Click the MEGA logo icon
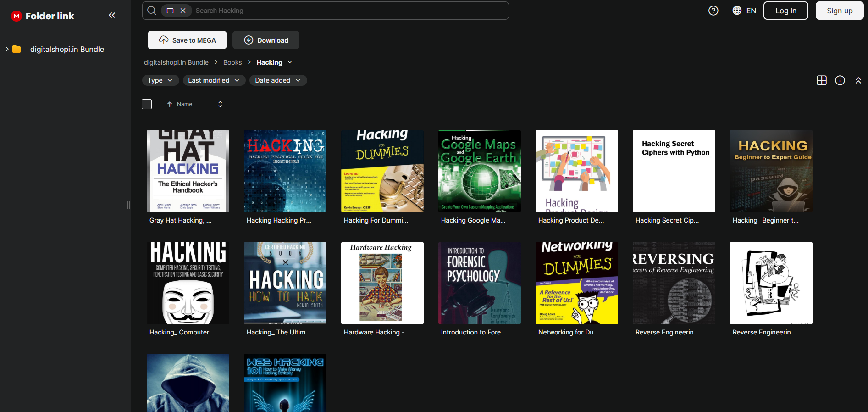 [x=17, y=16]
